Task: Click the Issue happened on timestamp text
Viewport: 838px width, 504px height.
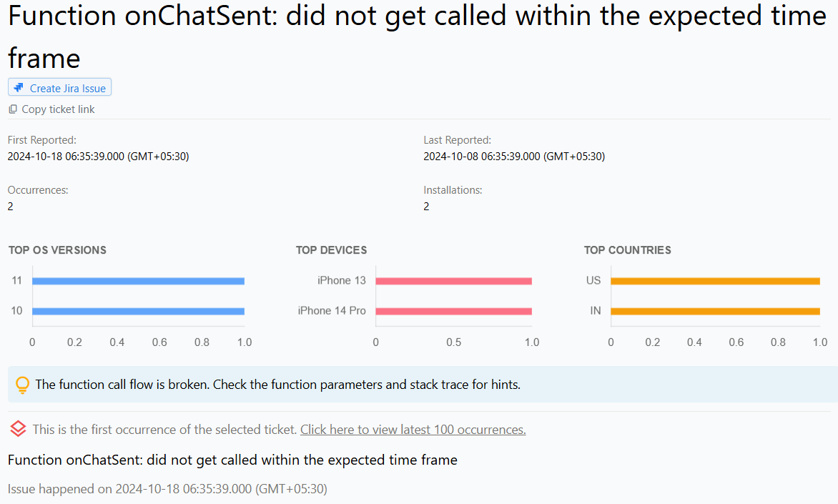Action: coord(167,489)
